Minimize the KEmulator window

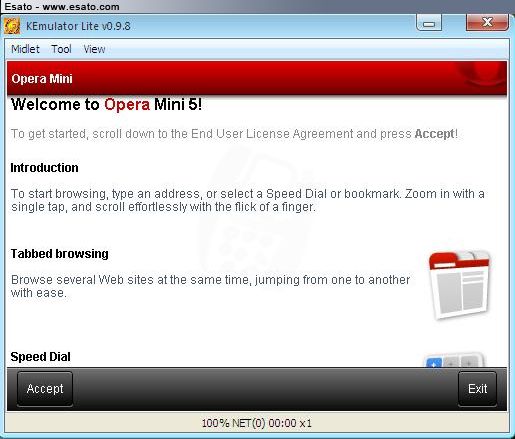click(x=429, y=23)
